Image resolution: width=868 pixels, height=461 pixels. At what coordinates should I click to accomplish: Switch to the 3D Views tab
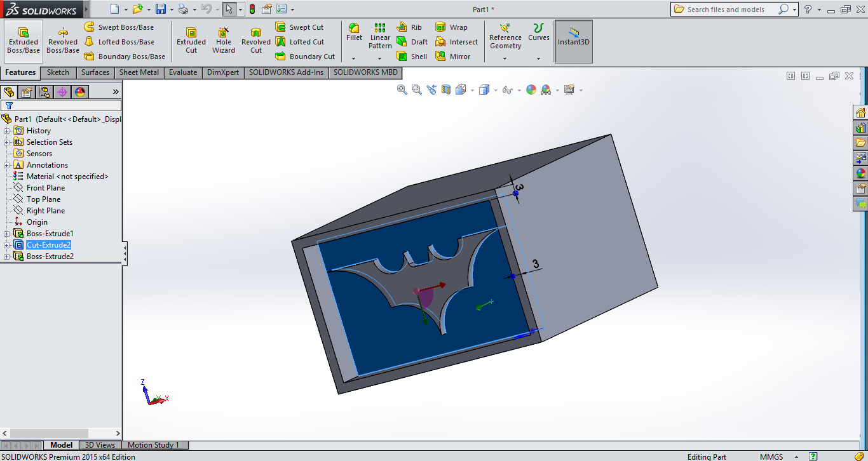click(100, 445)
